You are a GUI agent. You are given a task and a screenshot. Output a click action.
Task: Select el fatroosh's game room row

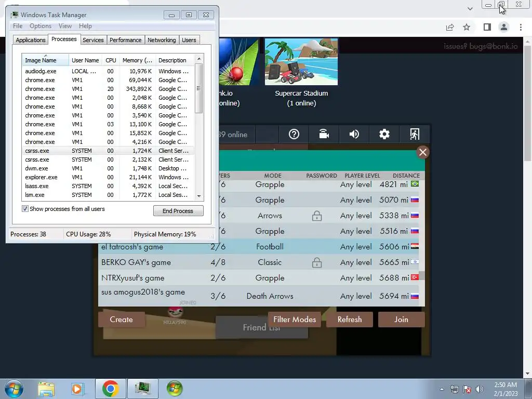(259, 247)
